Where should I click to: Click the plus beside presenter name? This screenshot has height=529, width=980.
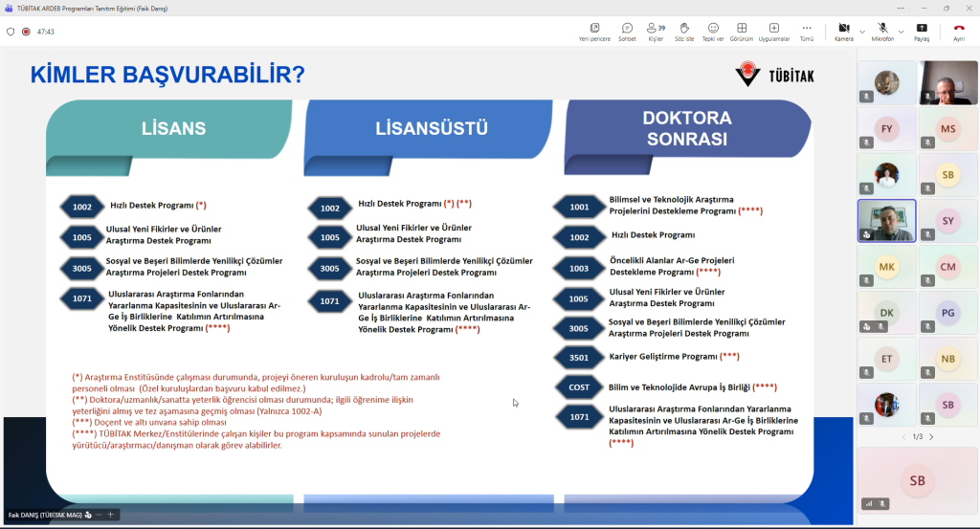111,515
